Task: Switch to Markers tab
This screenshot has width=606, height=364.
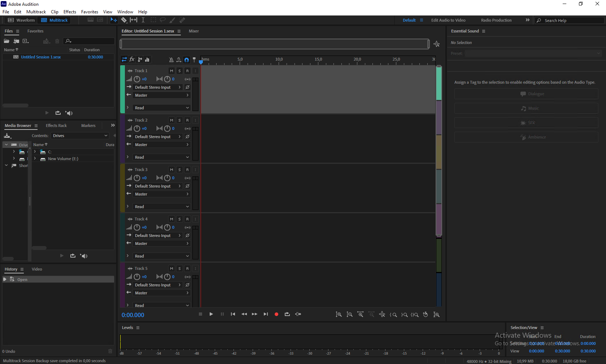Action: pos(88,126)
